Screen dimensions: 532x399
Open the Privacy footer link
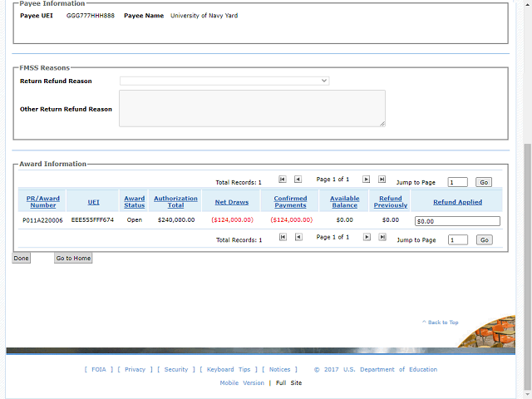(135, 369)
